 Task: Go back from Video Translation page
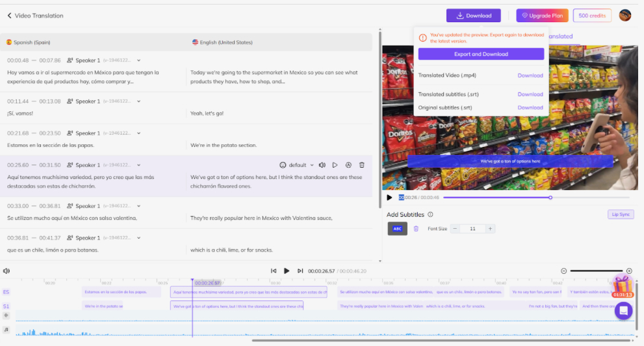point(10,16)
